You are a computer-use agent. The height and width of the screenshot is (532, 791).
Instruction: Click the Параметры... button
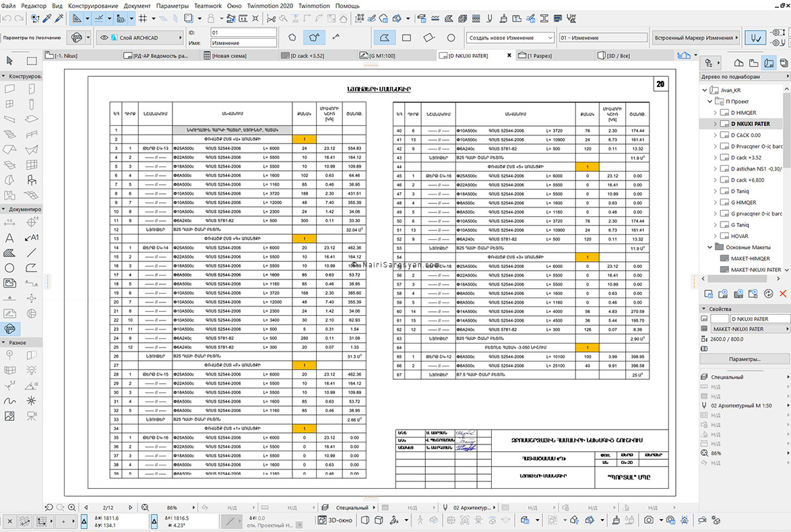(745, 359)
